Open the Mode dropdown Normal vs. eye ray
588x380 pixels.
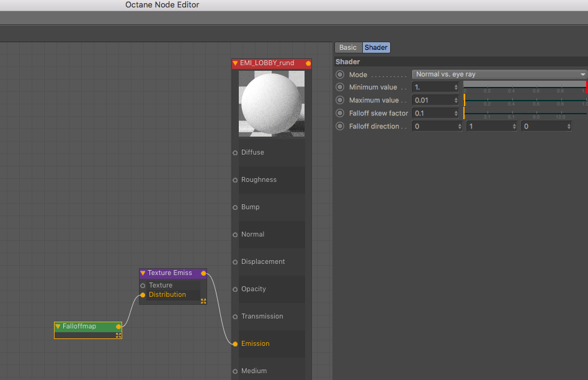pyautogui.click(x=499, y=75)
